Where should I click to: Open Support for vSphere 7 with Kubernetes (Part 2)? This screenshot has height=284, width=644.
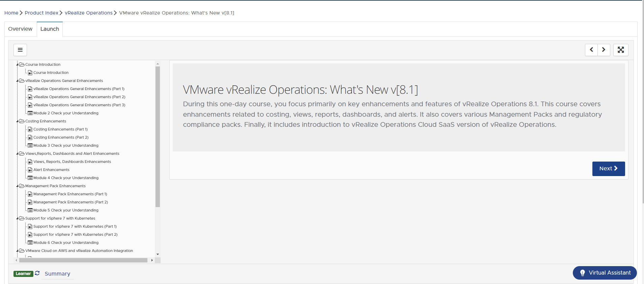point(76,234)
